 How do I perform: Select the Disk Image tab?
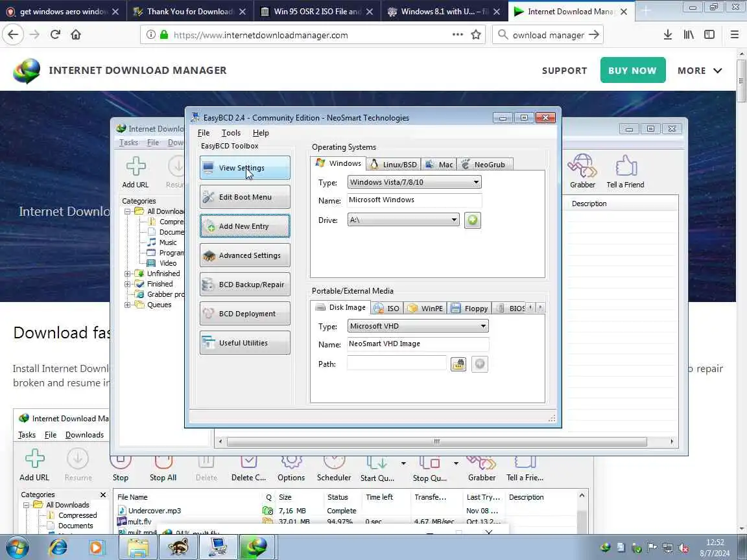coord(340,307)
